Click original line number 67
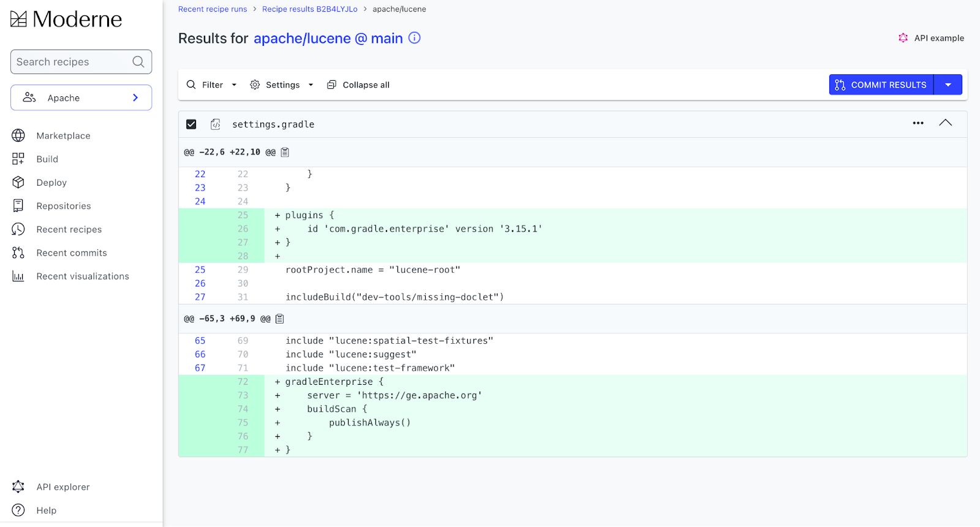This screenshot has height=527, width=980. point(200,368)
